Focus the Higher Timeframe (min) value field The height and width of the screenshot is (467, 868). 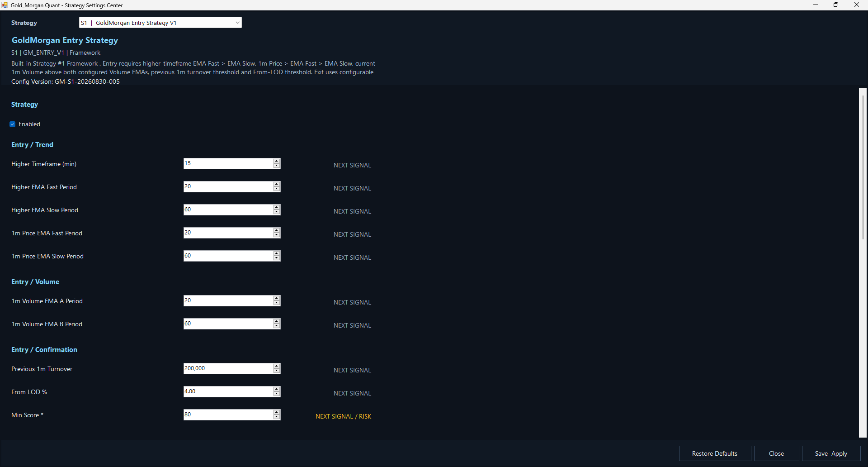(x=228, y=163)
